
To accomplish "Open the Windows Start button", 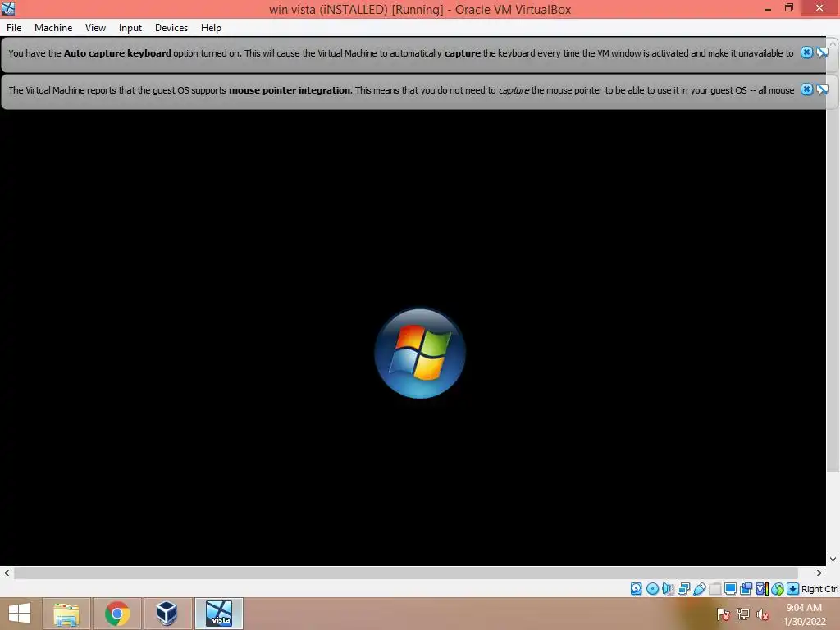I will (x=20, y=614).
